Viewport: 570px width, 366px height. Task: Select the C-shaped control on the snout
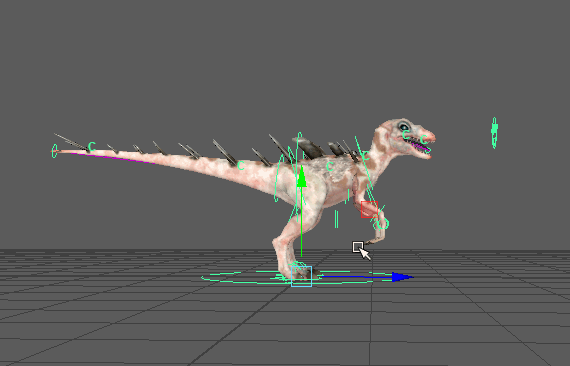point(424,140)
